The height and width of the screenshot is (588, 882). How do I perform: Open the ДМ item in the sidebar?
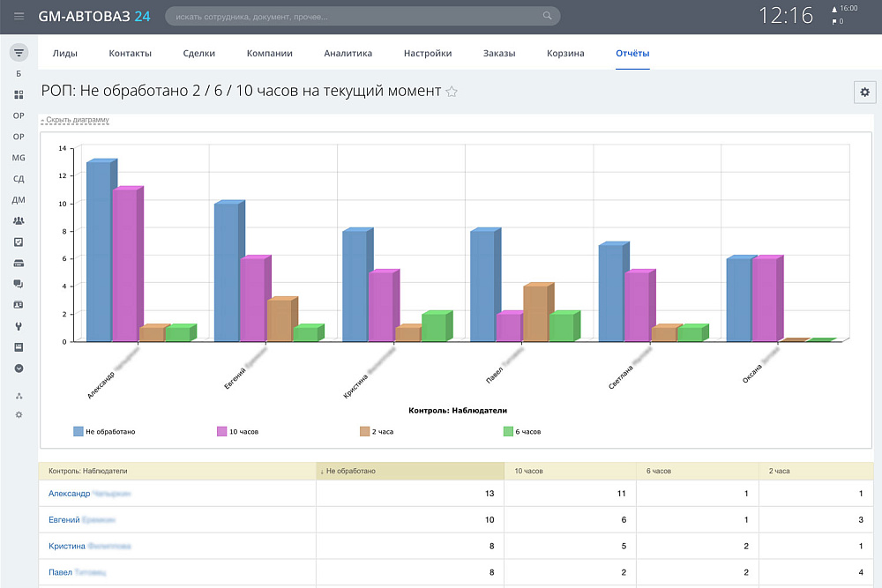tap(19, 200)
